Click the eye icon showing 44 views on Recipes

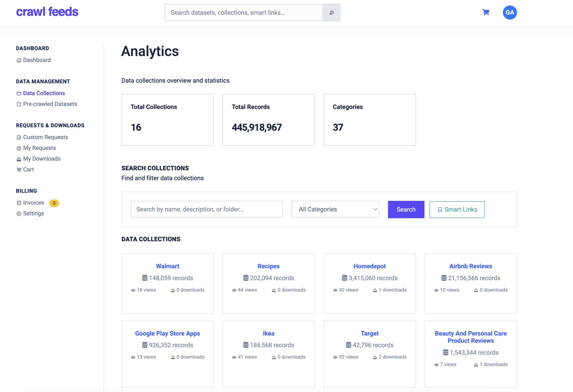[234, 290]
